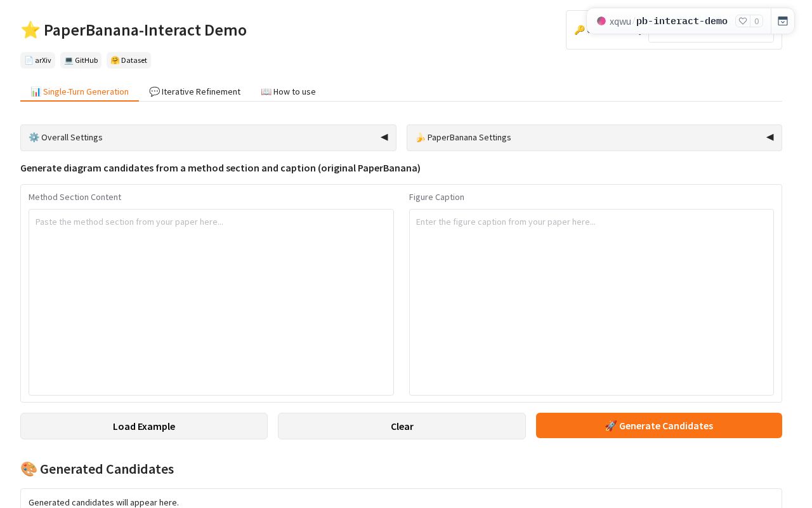Open the Dataset link
812x508 pixels.
point(129,60)
